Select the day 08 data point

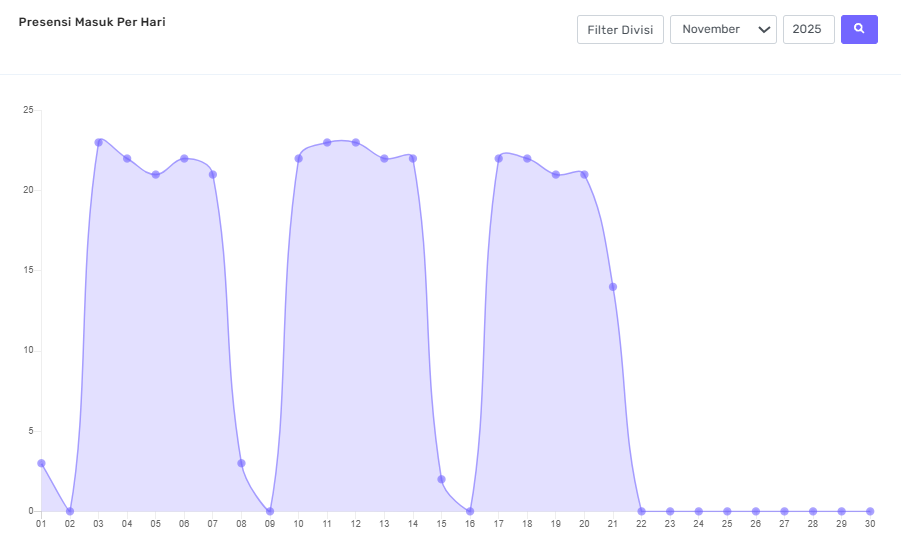click(241, 463)
